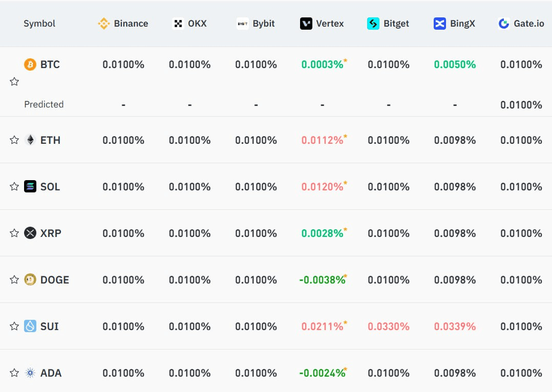Click the Predicted row label
The width and height of the screenshot is (552, 392).
pos(44,104)
